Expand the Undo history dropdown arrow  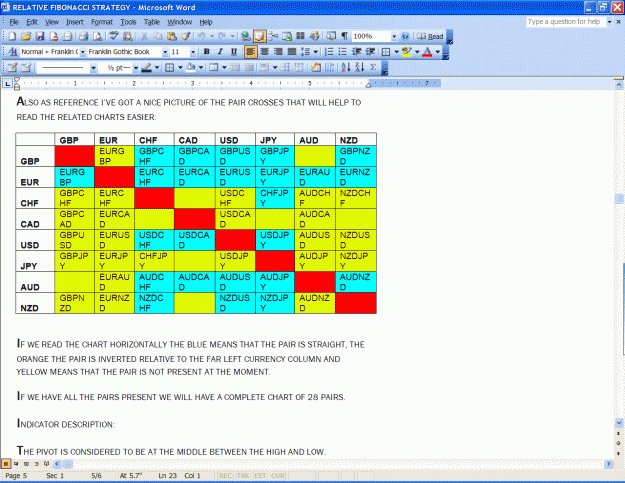[212, 37]
